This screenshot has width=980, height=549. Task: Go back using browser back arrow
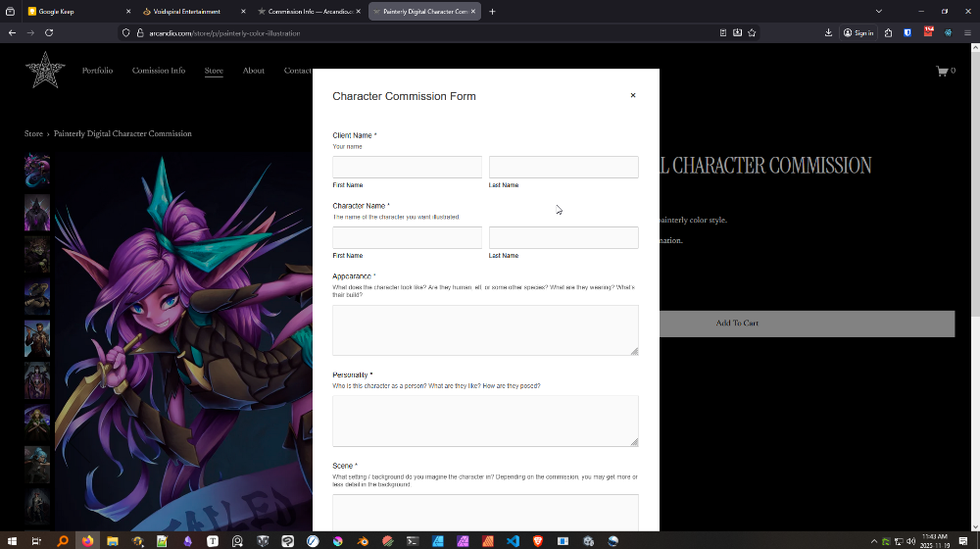point(12,32)
